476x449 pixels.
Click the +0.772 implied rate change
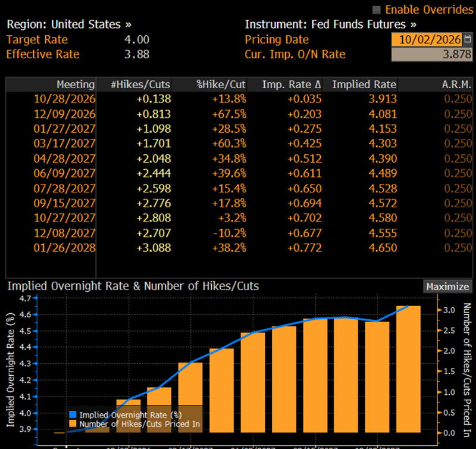point(305,248)
